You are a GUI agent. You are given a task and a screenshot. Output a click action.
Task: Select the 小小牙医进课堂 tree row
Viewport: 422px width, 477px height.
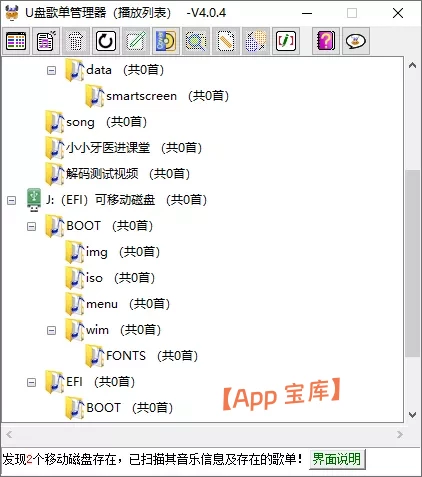point(134,148)
